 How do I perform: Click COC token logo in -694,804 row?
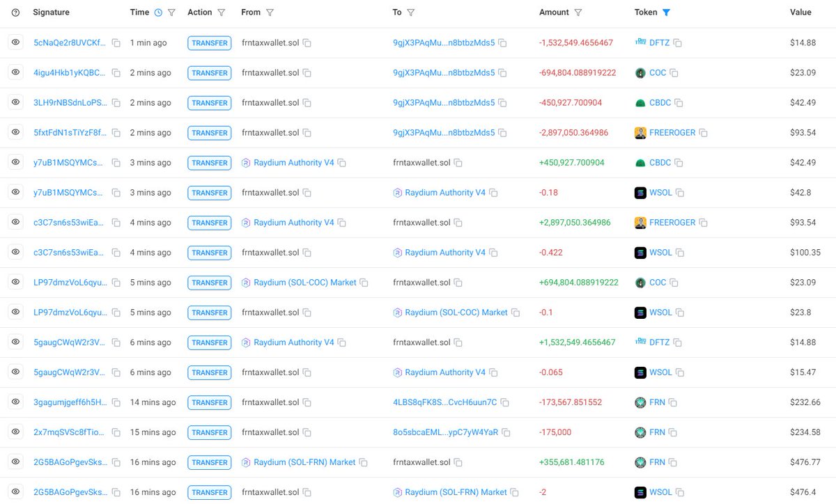coord(640,73)
